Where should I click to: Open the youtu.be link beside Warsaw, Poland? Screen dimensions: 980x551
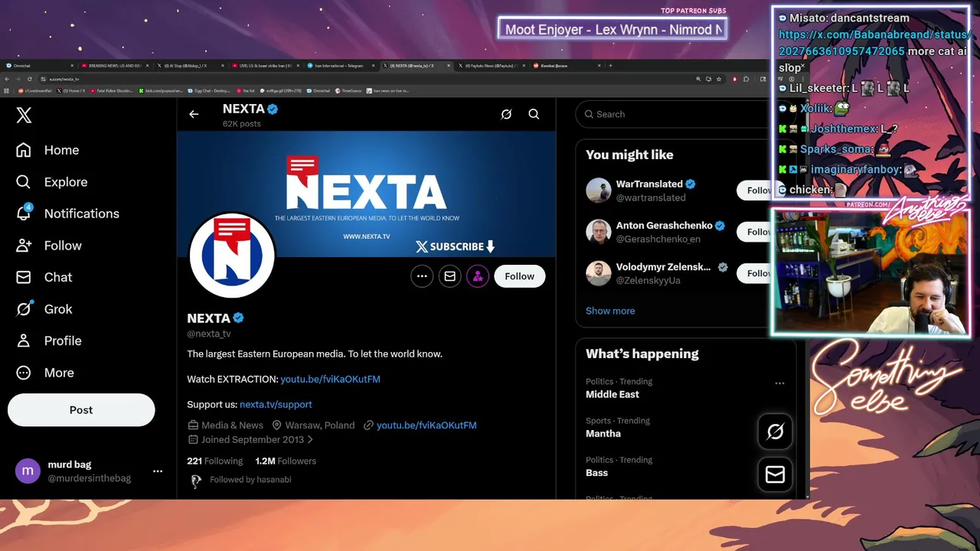point(426,425)
